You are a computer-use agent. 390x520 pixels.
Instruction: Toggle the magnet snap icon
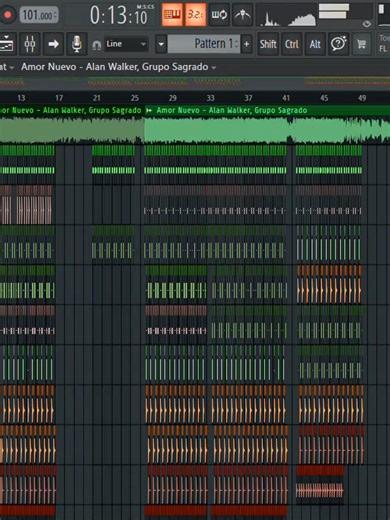tap(96, 45)
